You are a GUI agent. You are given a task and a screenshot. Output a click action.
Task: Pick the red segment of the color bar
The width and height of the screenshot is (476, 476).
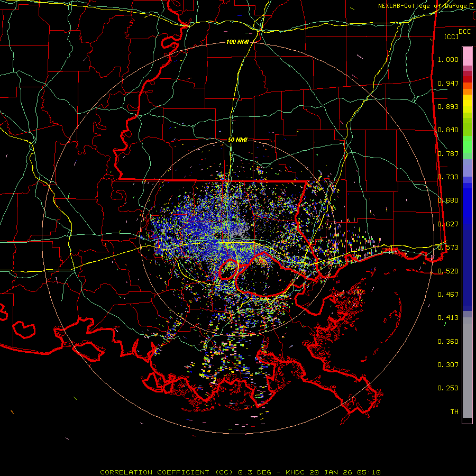point(467,79)
